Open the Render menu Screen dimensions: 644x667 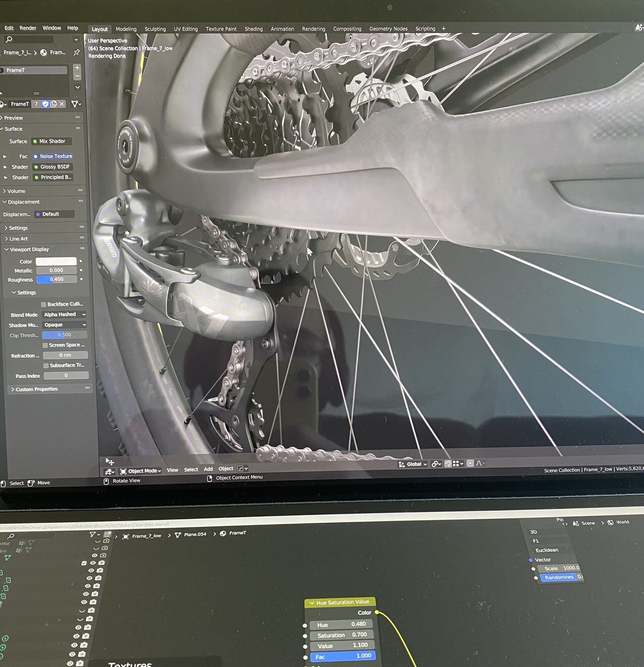28,28
